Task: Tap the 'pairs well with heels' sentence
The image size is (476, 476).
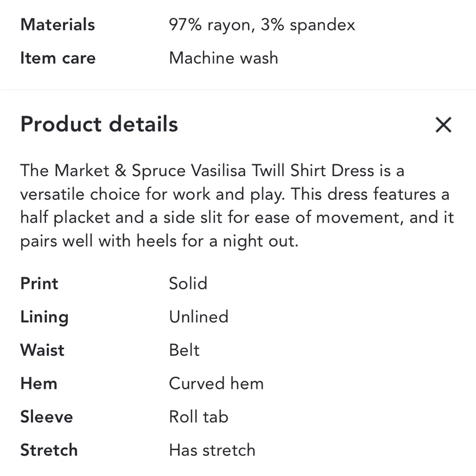Action: pyautogui.click(x=159, y=241)
